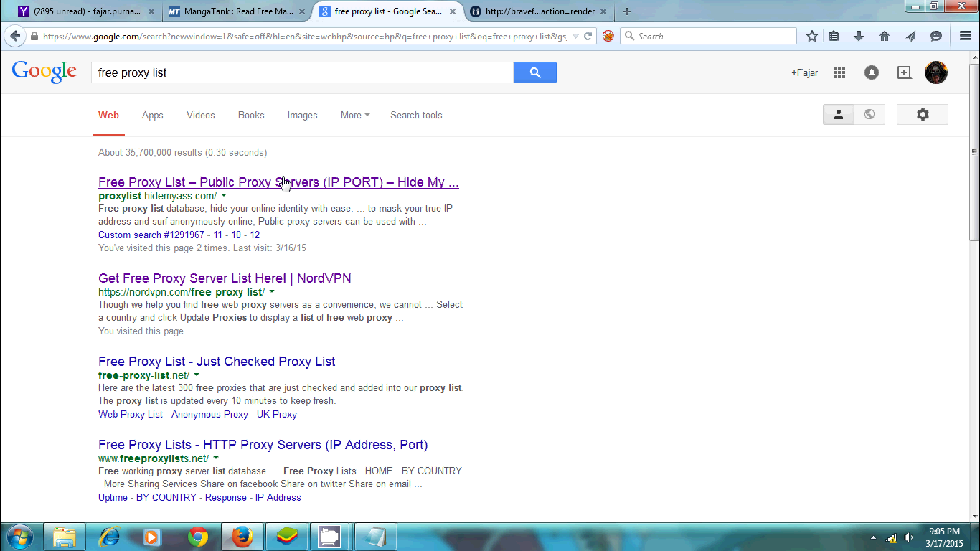
Task: Click the blue Google search button
Action: (535, 72)
